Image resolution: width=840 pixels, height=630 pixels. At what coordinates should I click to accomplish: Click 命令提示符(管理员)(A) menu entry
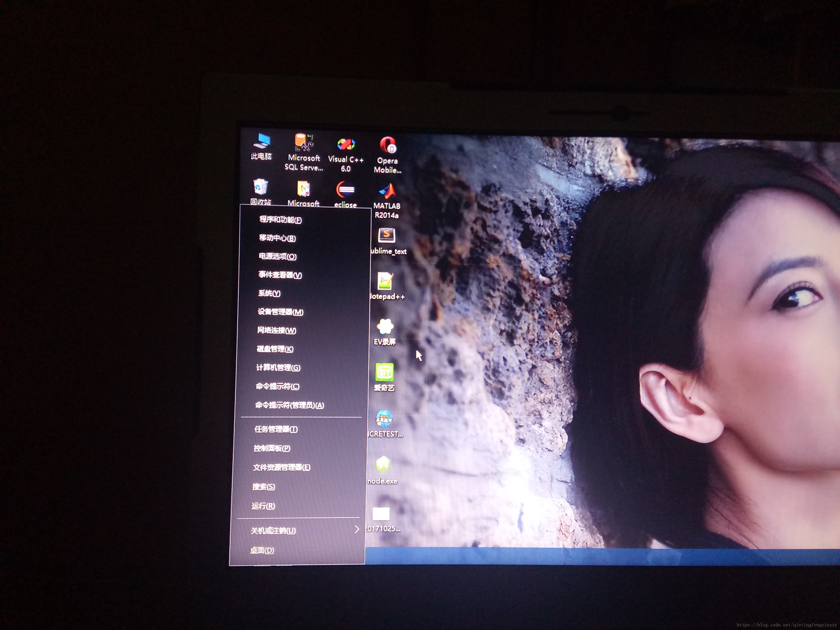point(289,405)
